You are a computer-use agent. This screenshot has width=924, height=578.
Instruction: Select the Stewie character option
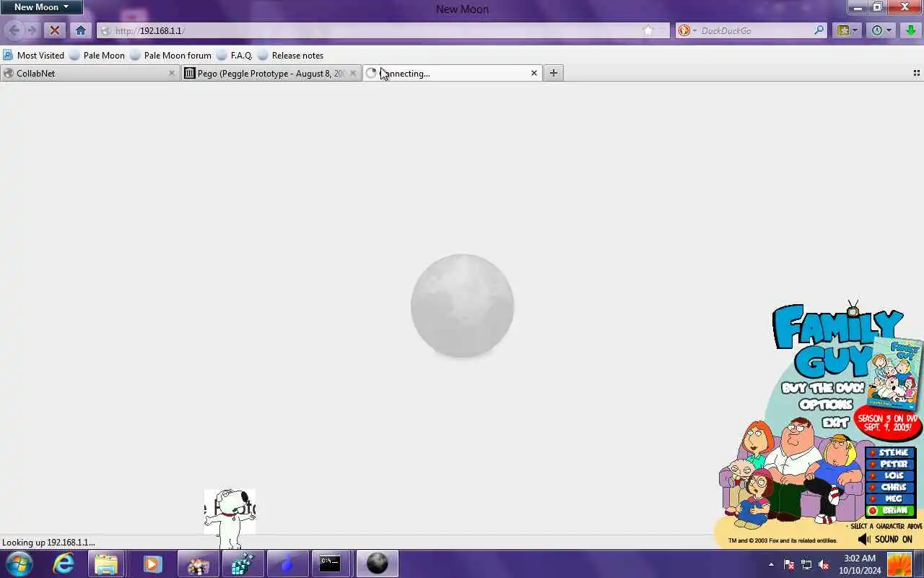click(x=890, y=453)
